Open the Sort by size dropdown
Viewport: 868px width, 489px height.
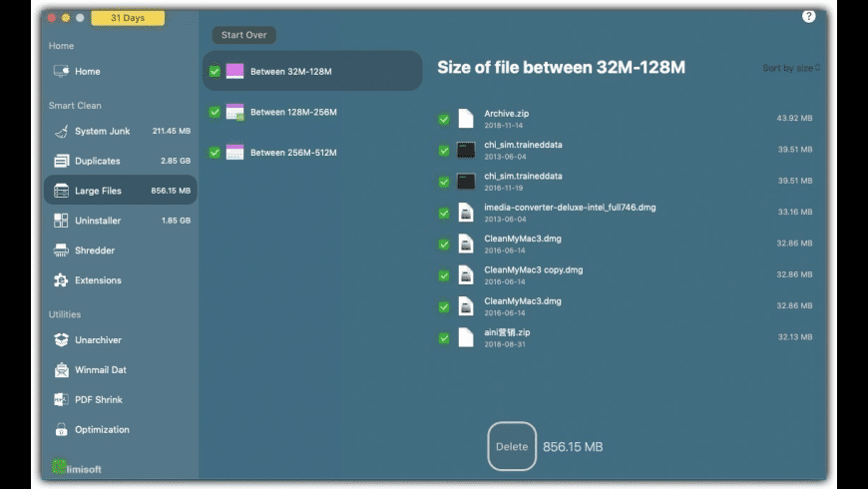point(791,68)
